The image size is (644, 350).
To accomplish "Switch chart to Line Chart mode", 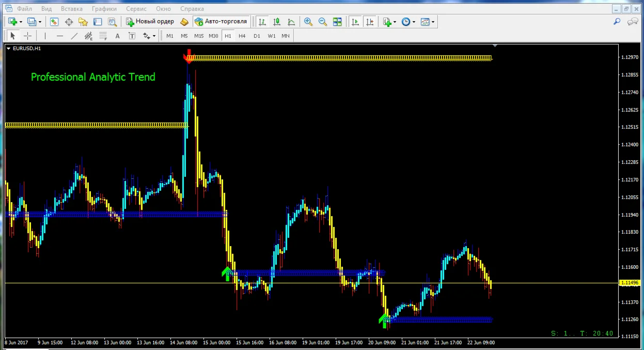I will click(x=291, y=22).
